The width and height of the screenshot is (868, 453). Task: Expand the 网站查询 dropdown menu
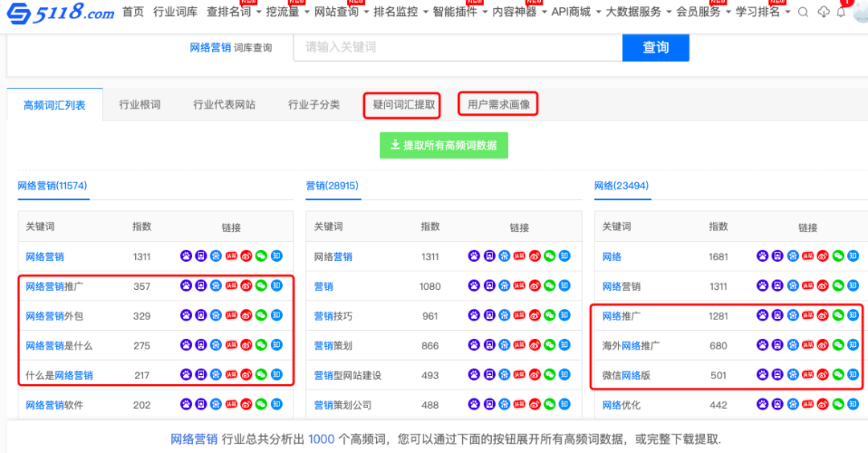tap(341, 11)
